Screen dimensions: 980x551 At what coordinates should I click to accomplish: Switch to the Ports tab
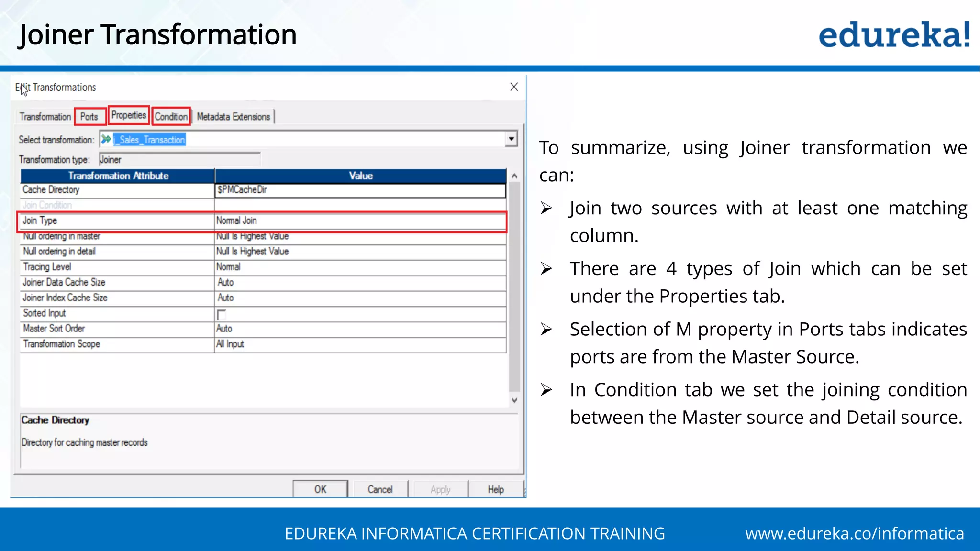(89, 117)
